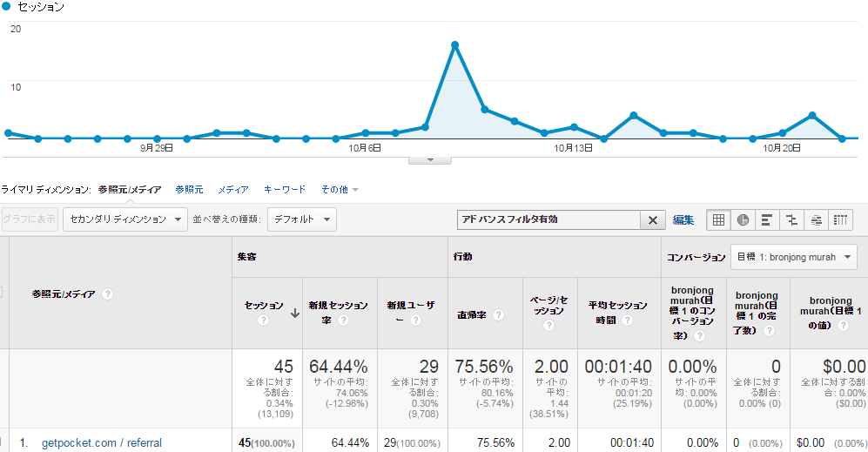
Task: Select メディア primary dimension
Action: (233, 189)
